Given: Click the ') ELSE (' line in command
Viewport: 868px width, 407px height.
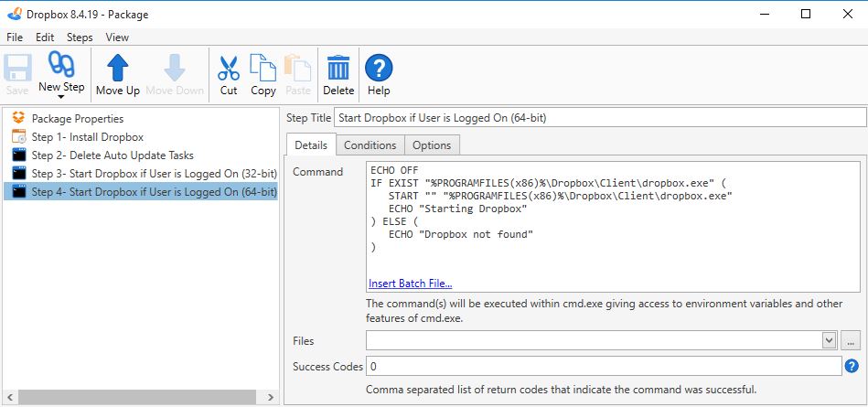Looking at the screenshot, I should point(394,221).
